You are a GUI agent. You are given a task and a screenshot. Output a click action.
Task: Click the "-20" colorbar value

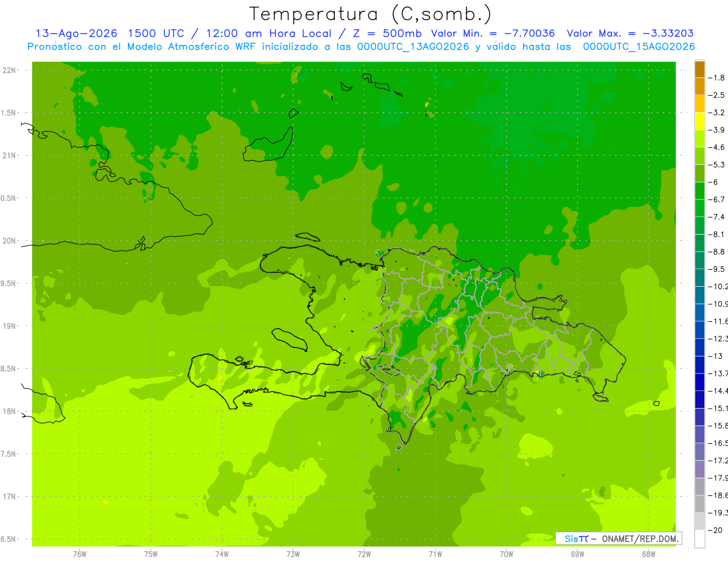[x=715, y=530]
